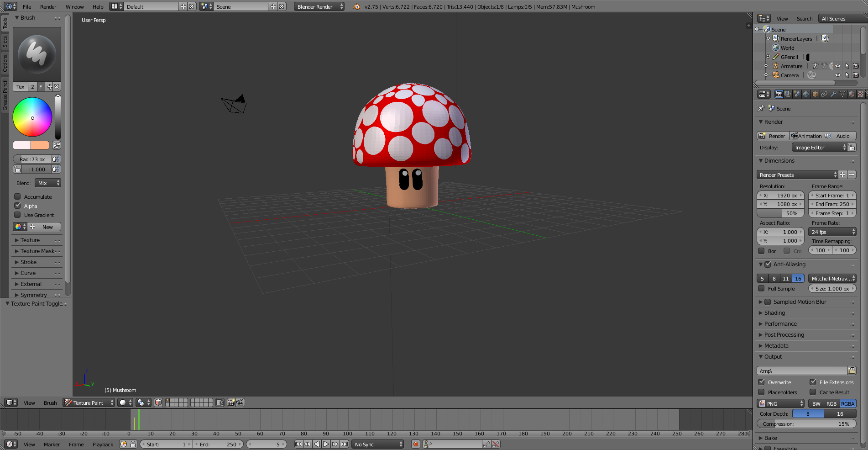This screenshot has height=450, width=868.
Task: Open the outliner editor type selector
Action: pos(764,18)
